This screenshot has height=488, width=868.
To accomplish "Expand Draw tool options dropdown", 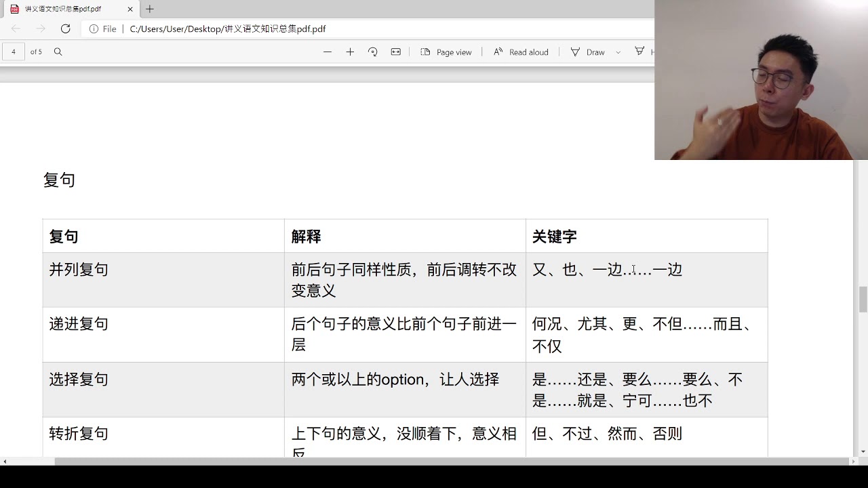I will click(x=618, y=52).
